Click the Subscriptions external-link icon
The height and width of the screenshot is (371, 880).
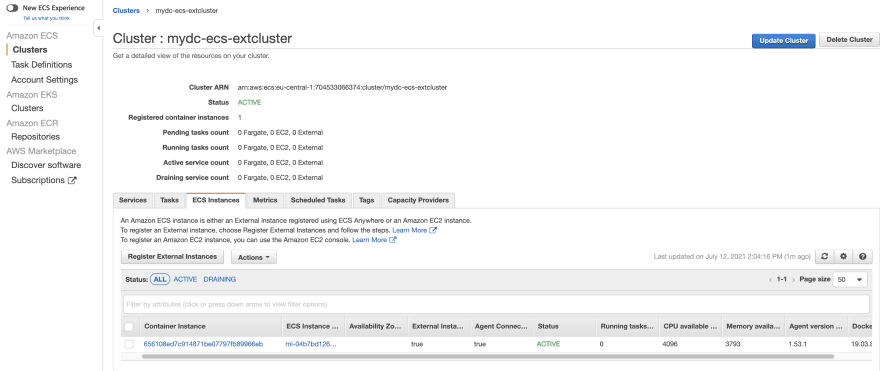(x=72, y=181)
